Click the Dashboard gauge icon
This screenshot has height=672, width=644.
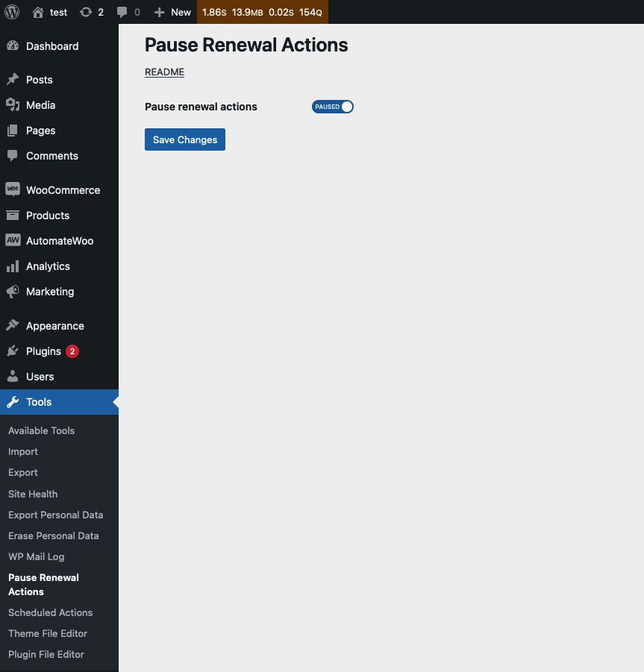(13, 46)
